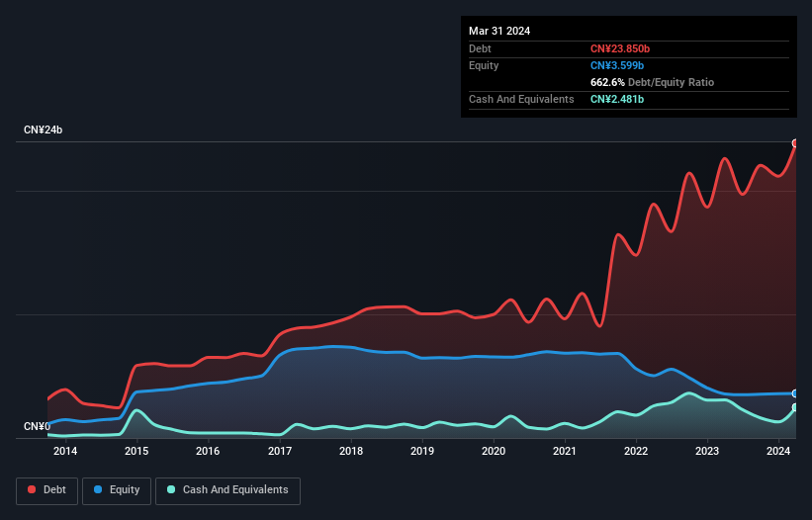Screen dimensions: 812x520
Task: Click the 2023 x-axis label
Action: [707, 452]
